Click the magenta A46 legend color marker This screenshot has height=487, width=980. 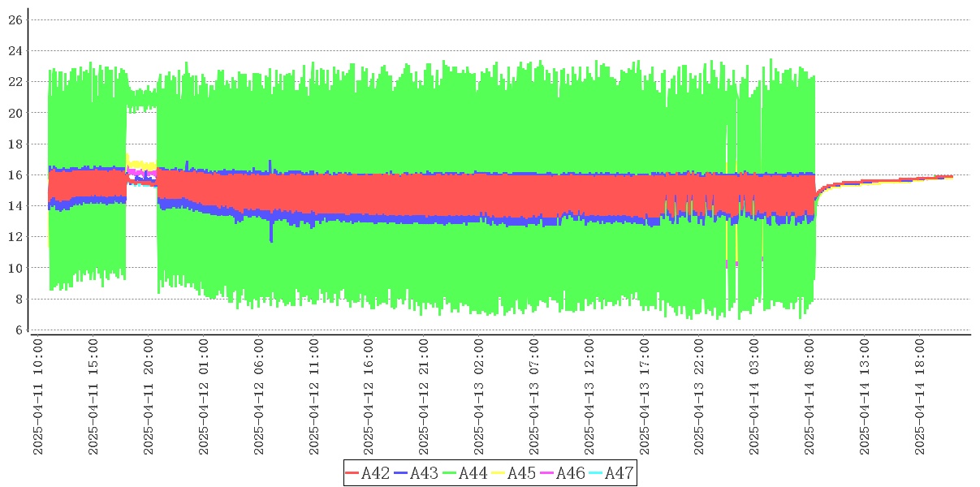547,473
